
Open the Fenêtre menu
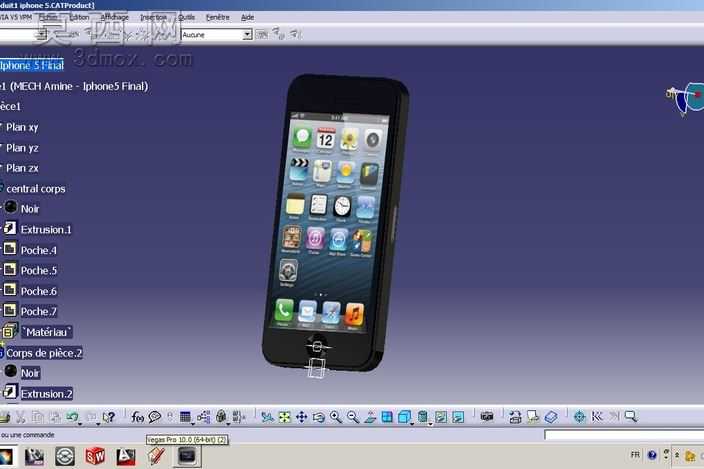coord(218,17)
